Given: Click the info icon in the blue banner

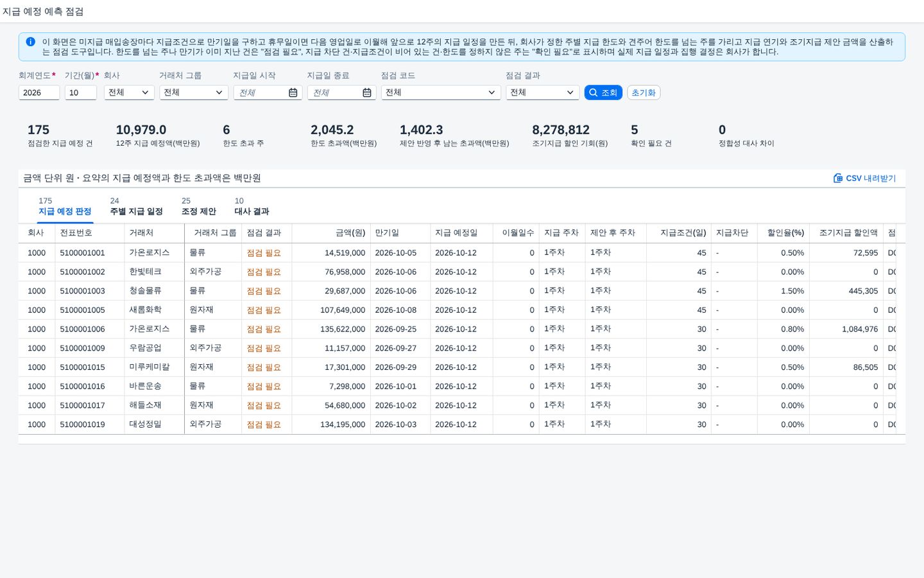Looking at the screenshot, I should [30, 42].
